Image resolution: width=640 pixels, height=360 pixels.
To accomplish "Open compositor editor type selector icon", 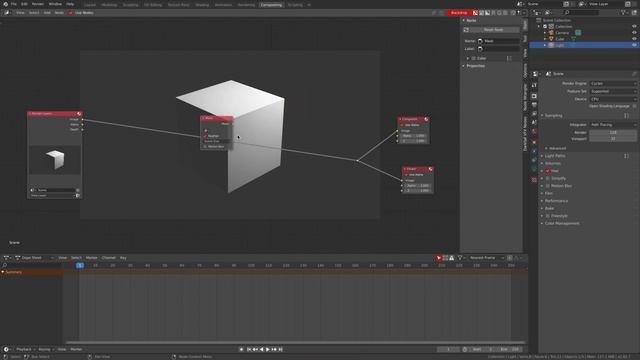I will point(7,13).
